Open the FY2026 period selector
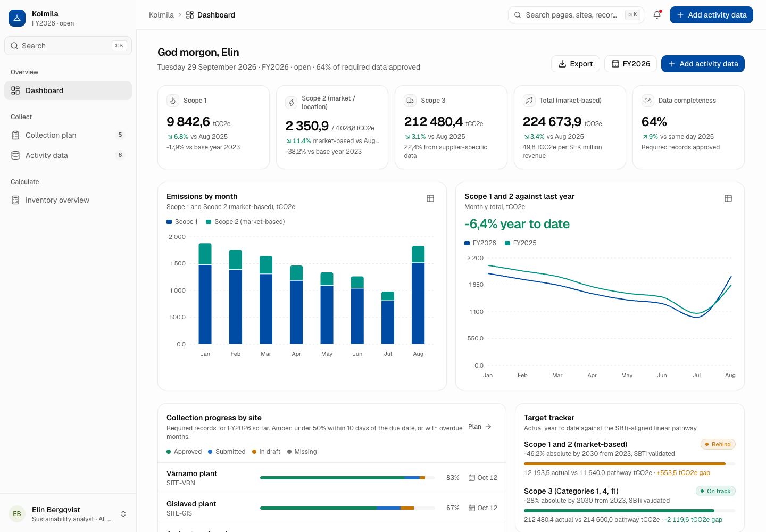The height and width of the screenshot is (532, 766). point(631,64)
